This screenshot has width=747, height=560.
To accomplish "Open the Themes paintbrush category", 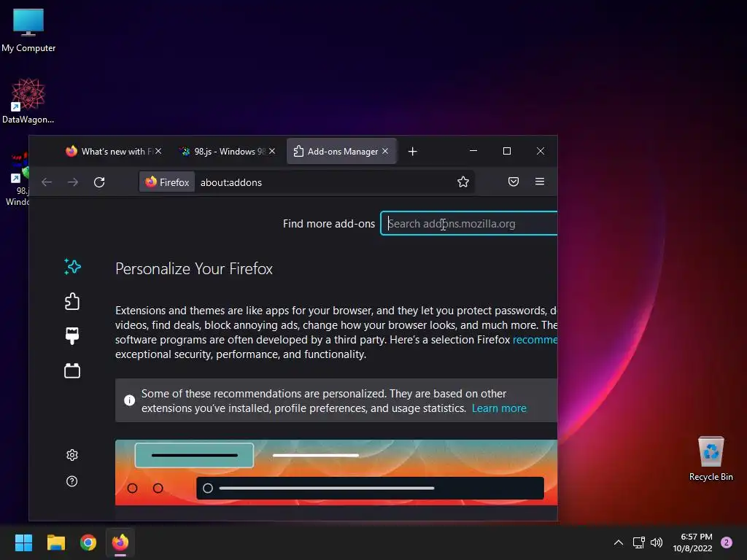I will pyautogui.click(x=72, y=336).
